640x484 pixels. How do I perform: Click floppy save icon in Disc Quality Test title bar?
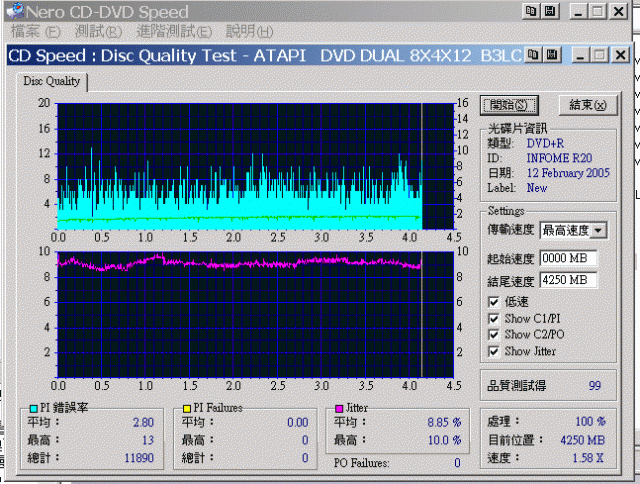pyautogui.click(x=552, y=55)
